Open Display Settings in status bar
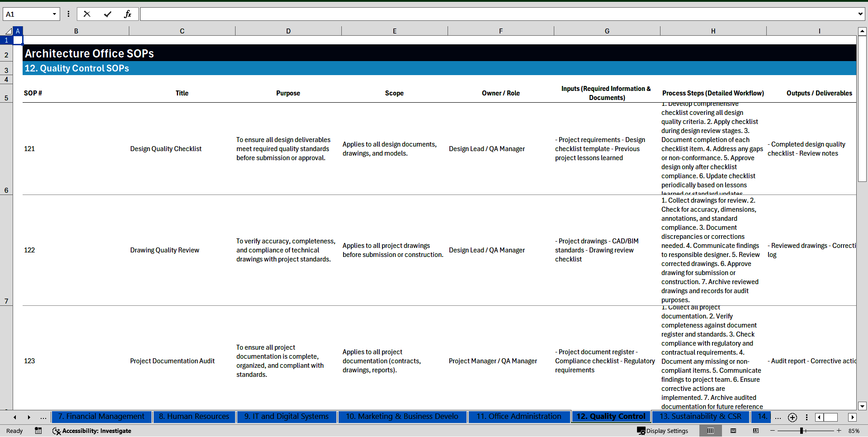This screenshot has height=437, width=868. [662, 431]
